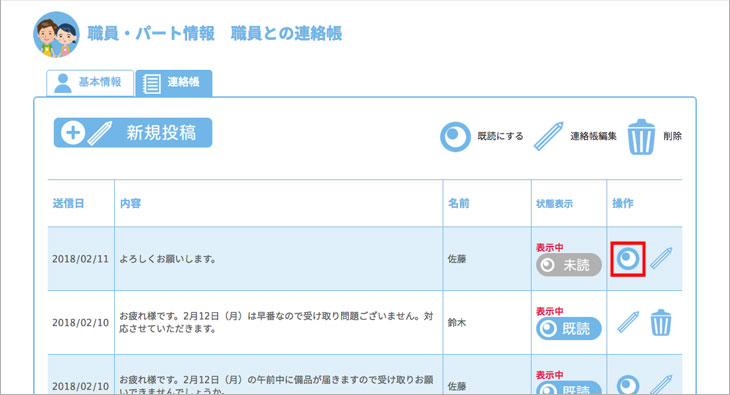The image size is (730, 395).
Task: Click the 表示中 label in 鈴木 row
Action: coord(549,311)
